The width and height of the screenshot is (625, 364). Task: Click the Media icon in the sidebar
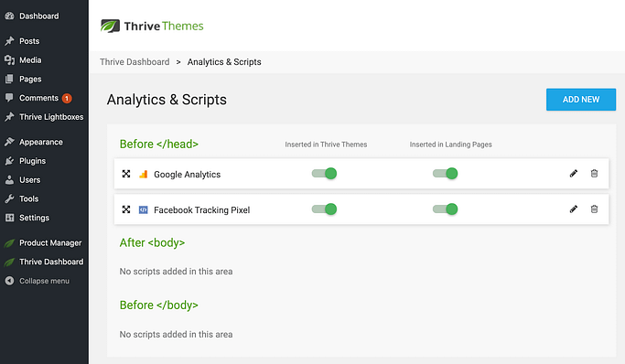[x=9, y=60]
